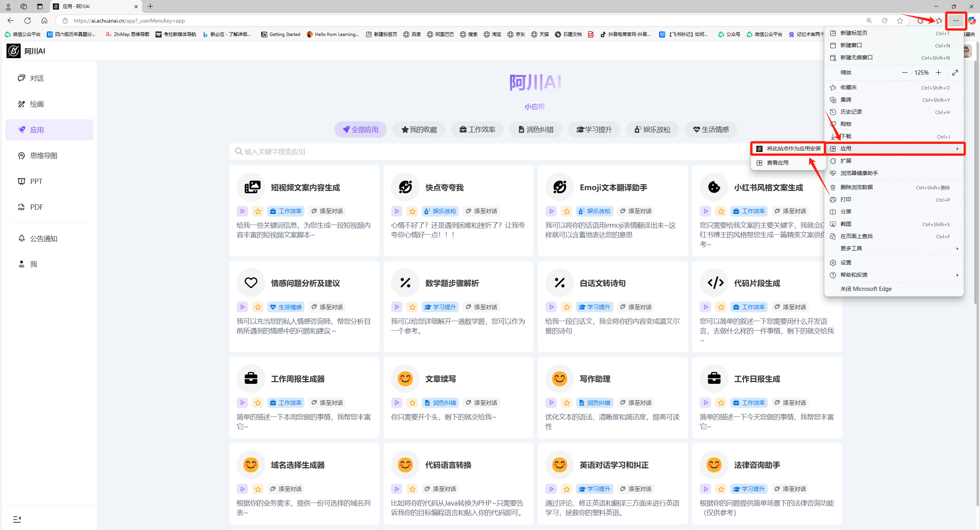Open the 我 profile sidebar item
This screenshot has width=980, height=530.
(x=49, y=264)
